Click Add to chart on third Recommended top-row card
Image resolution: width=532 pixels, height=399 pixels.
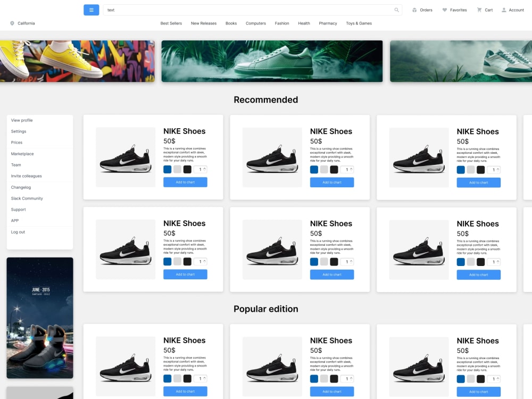click(x=479, y=182)
